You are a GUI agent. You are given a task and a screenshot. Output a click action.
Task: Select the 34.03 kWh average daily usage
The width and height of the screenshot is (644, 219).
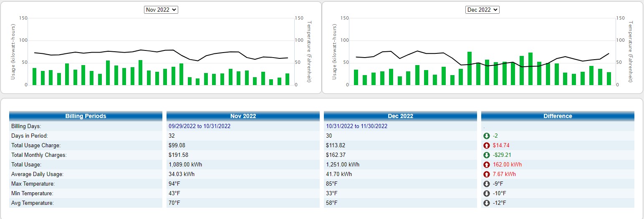pos(182,174)
